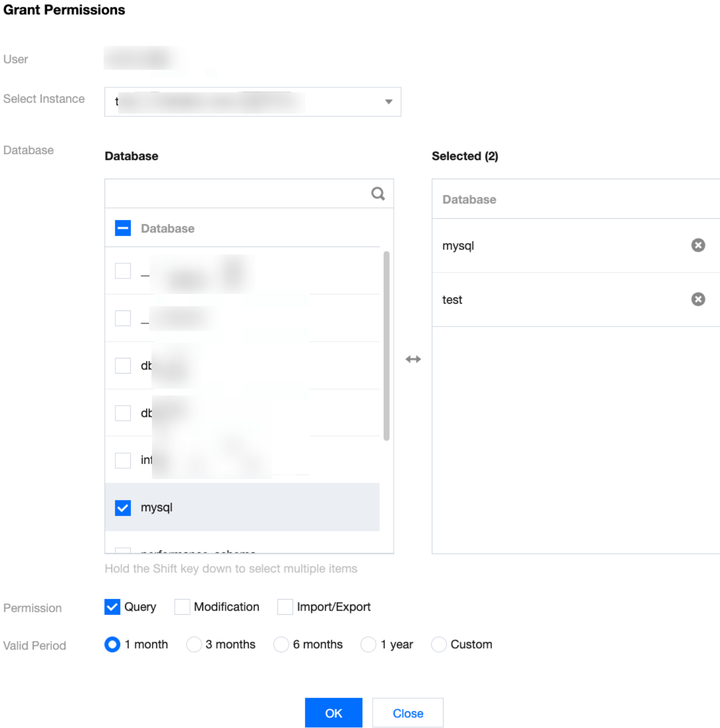
Task: Enable the Modification permission checkbox
Action: click(x=182, y=607)
